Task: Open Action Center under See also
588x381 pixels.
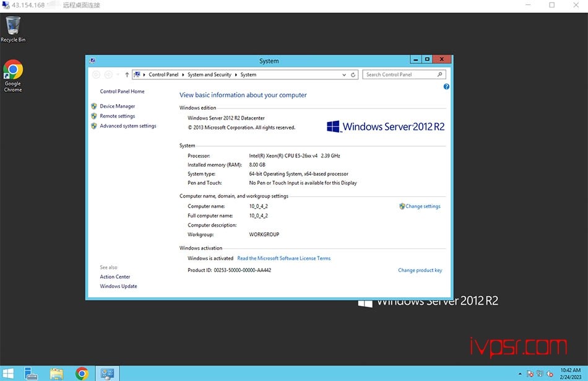Action: pyautogui.click(x=115, y=277)
